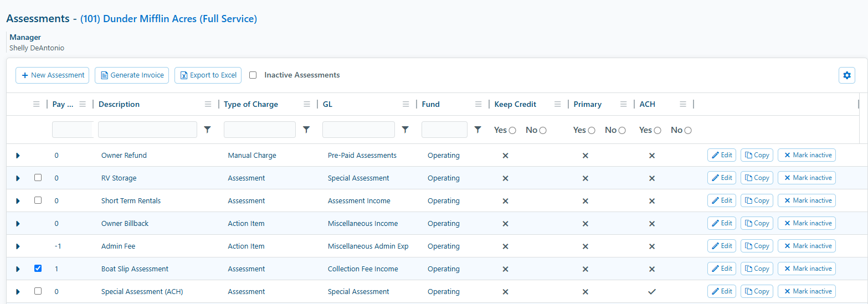Open the Fund column menu icon
Screen dimensions: 868x304
point(479,104)
